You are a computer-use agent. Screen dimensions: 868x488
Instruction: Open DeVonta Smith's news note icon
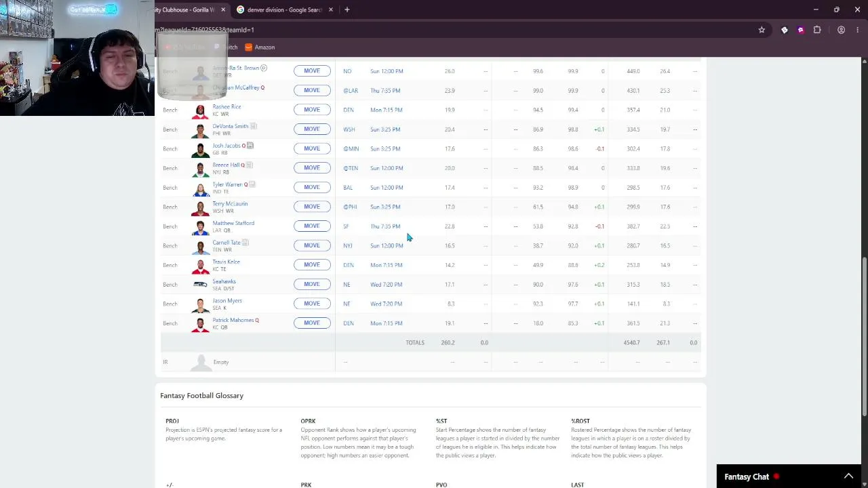pos(253,126)
